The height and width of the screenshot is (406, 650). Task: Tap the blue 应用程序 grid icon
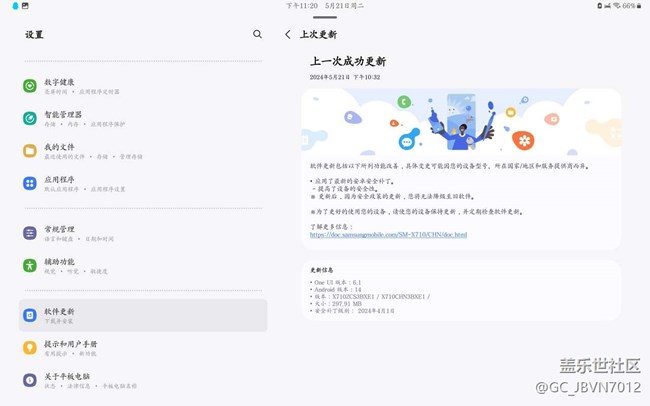[x=30, y=183]
